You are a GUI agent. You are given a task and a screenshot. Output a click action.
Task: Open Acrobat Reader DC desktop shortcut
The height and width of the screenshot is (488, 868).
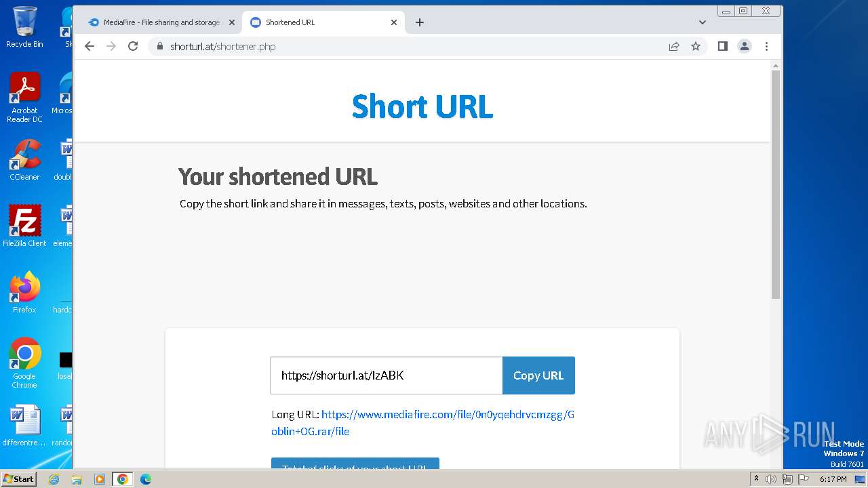(24, 98)
